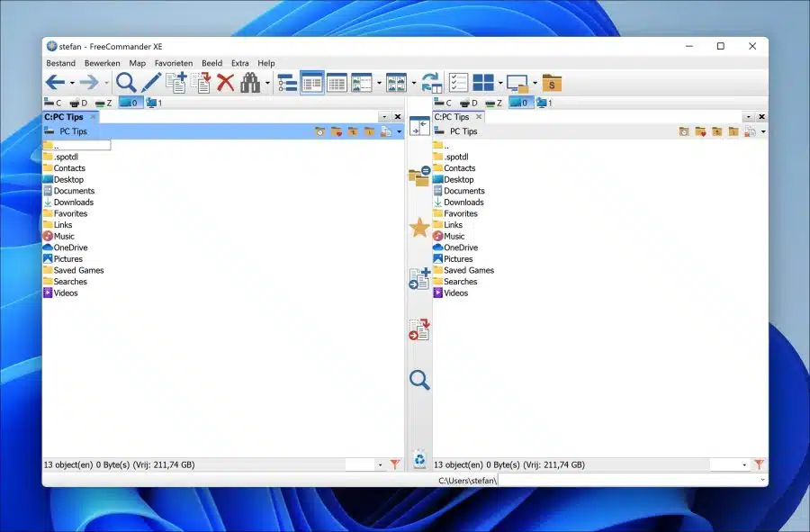Click the Copy icon in the middle bar
810x532 pixels.
(419, 278)
